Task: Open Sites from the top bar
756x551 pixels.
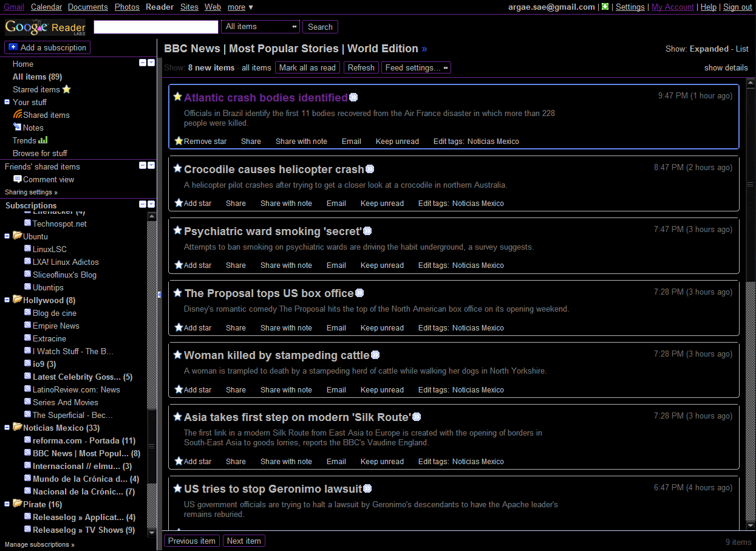Action: point(189,7)
